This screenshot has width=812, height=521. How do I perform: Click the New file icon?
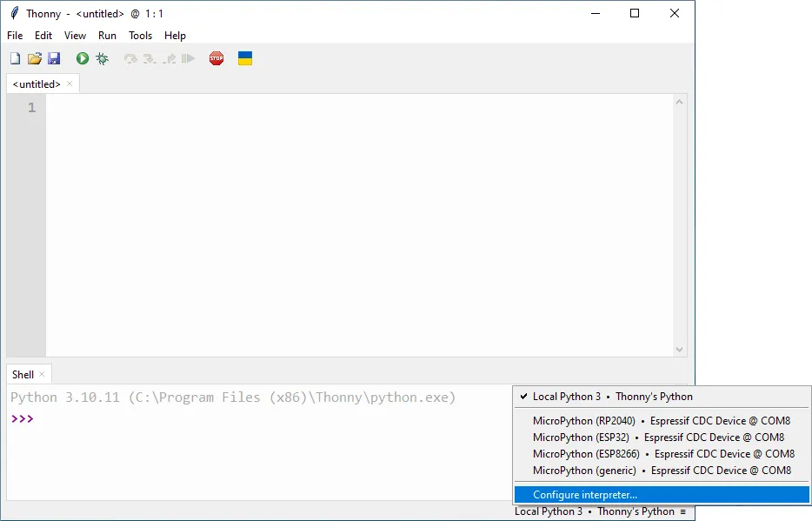coord(15,58)
